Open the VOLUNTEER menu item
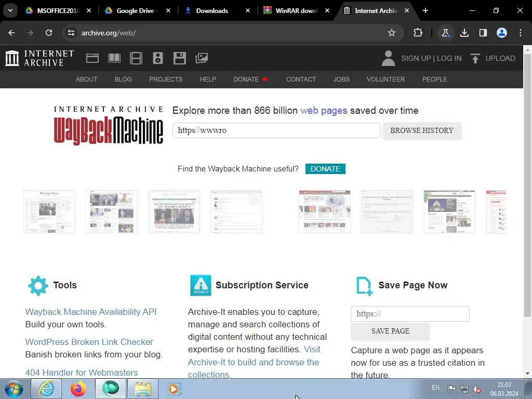Image resolution: width=532 pixels, height=399 pixels. 386,79
